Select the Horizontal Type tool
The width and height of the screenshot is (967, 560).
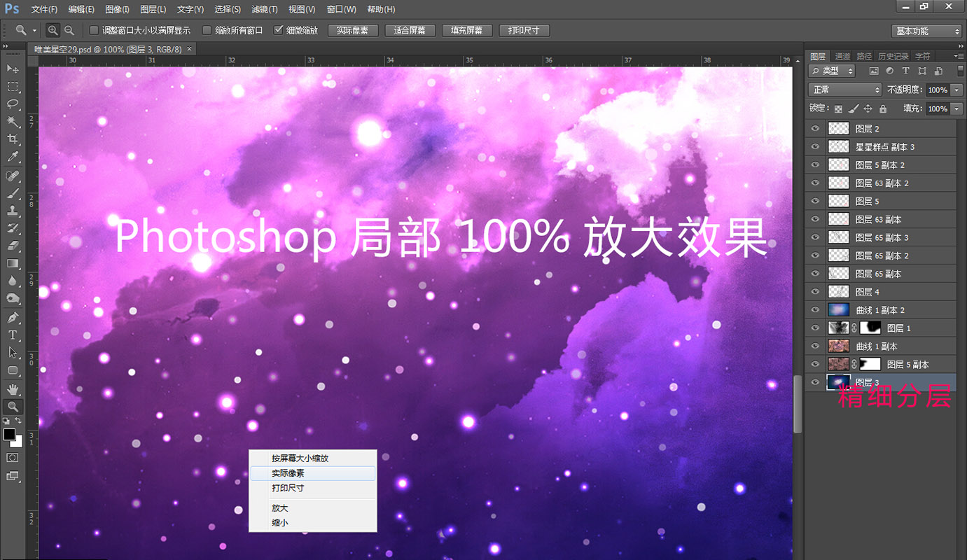[13, 335]
